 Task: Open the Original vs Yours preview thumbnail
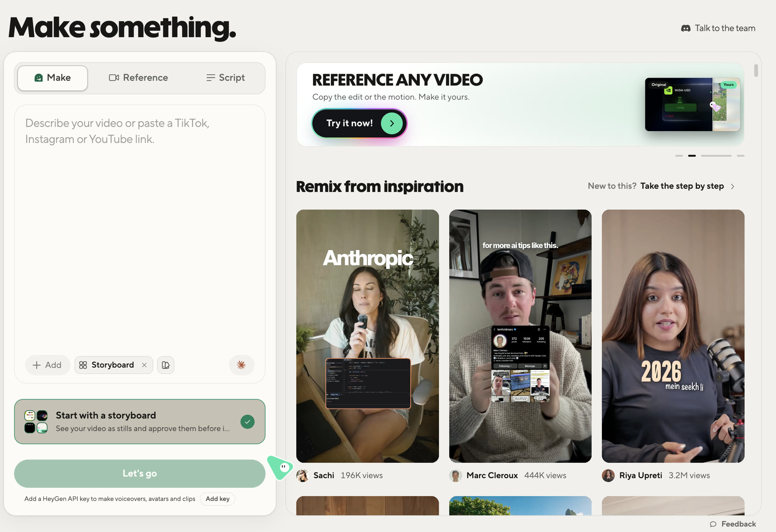pyautogui.click(x=692, y=104)
